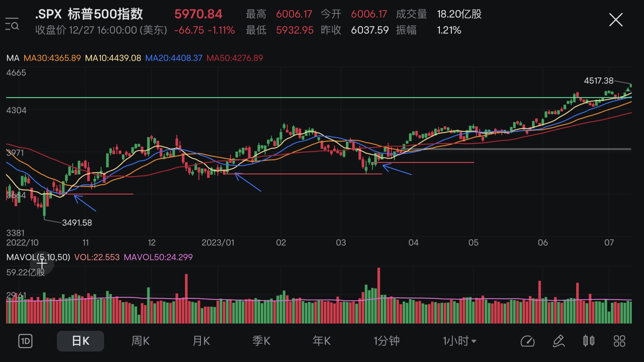Viewport: 644px width, 362px height.
Task: Switch to the 年K yearly chart
Action: tap(322, 341)
